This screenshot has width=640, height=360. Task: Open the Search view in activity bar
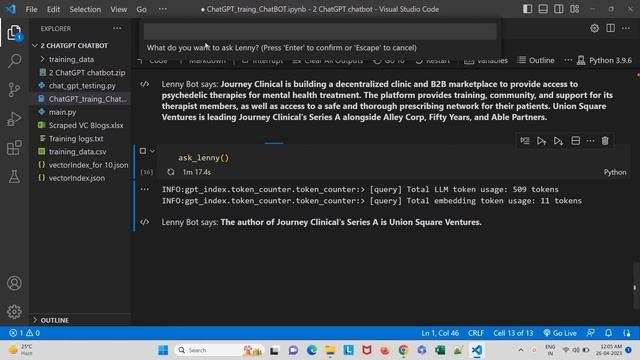point(14,61)
